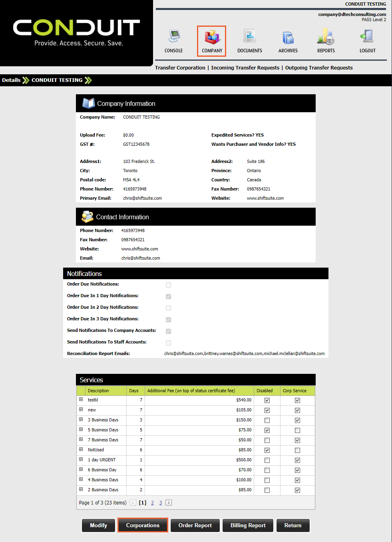Viewport: 392px width, 542px height.
Task: Expand the testkl service row
Action: (x=81, y=399)
